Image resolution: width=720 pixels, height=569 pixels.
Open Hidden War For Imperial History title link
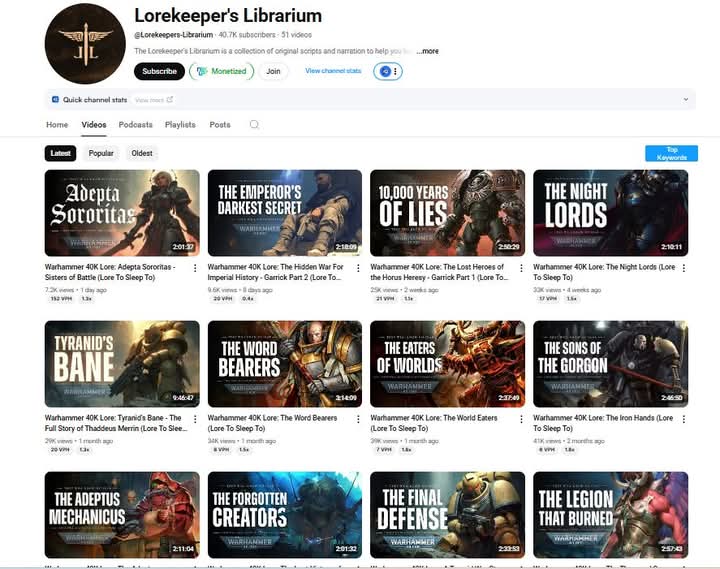(x=276, y=272)
